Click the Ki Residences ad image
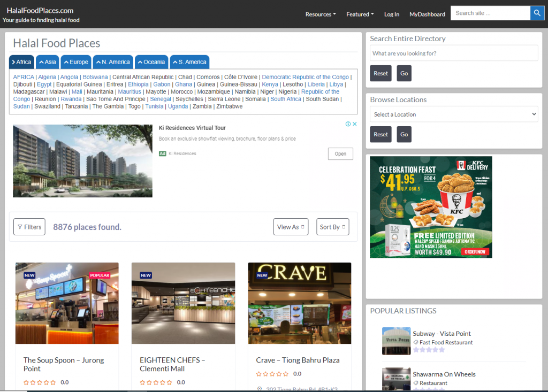The height and width of the screenshot is (392, 548). (x=82, y=161)
